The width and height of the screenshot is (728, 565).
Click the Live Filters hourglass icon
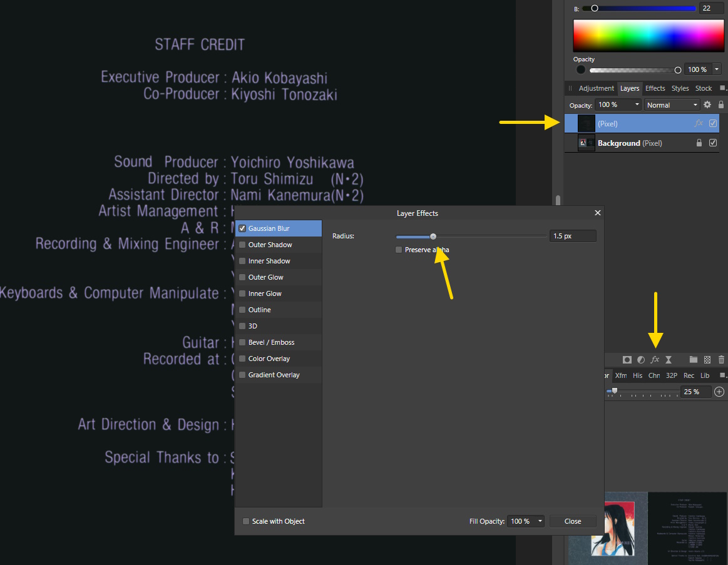coord(669,360)
